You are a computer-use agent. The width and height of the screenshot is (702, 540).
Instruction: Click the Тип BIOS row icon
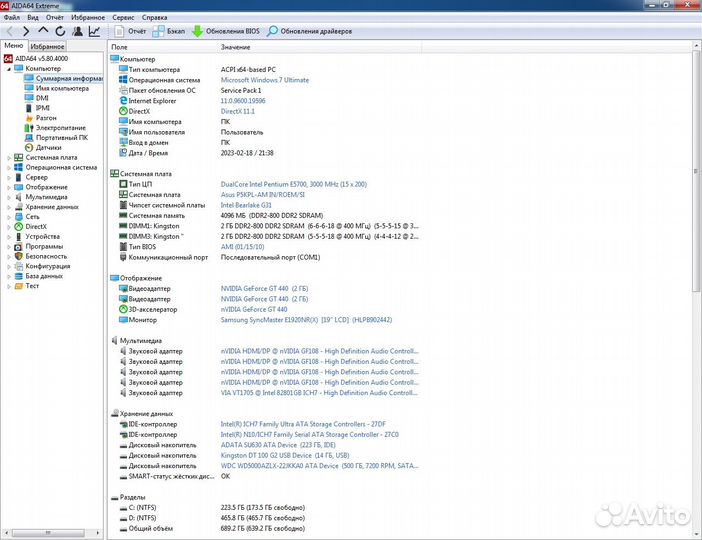123,247
